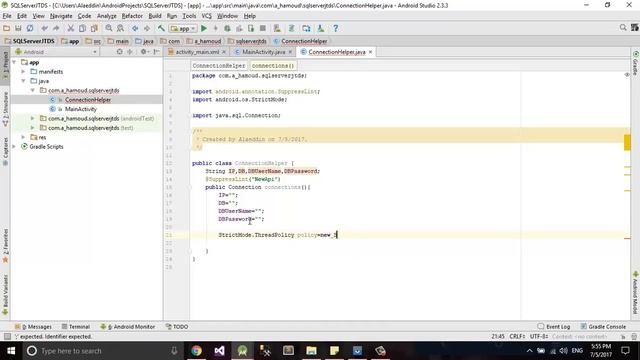Open the Android project view dropdown
The image size is (640, 360).
(x=56, y=52)
